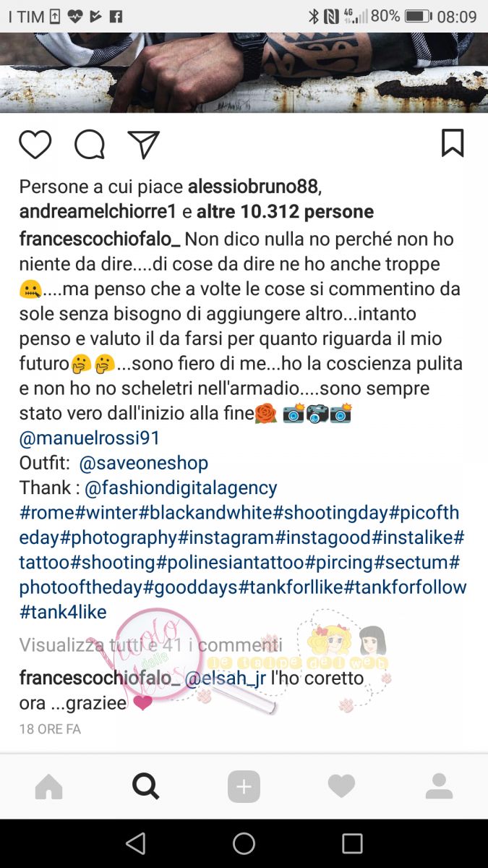Open the profile tab icon
Screen dimensions: 488x868
pyautogui.click(x=439, y=786)
